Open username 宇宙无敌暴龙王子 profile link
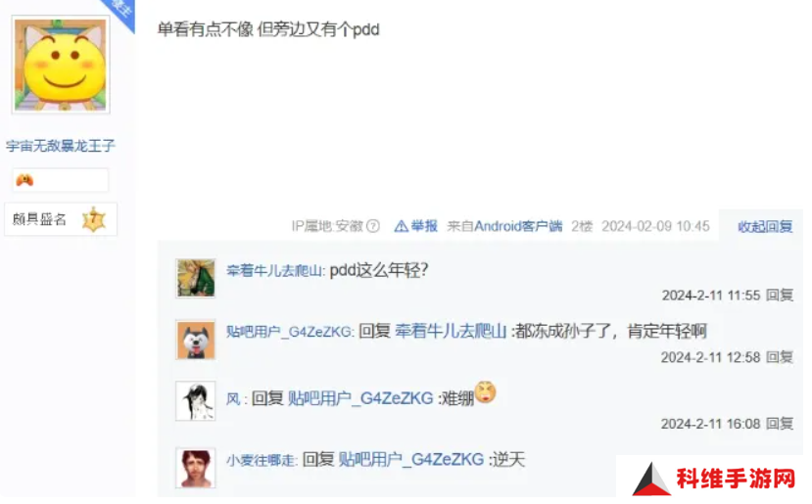This screenshot has height=504, width=812. (x=60, y=146)
